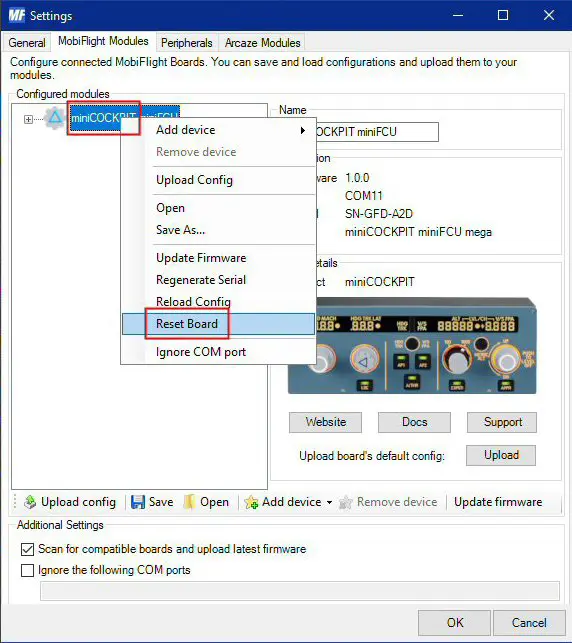This screenshot has width=572, height=643.
Task: Click Upload for board's default config
Action: click(501, 455)
